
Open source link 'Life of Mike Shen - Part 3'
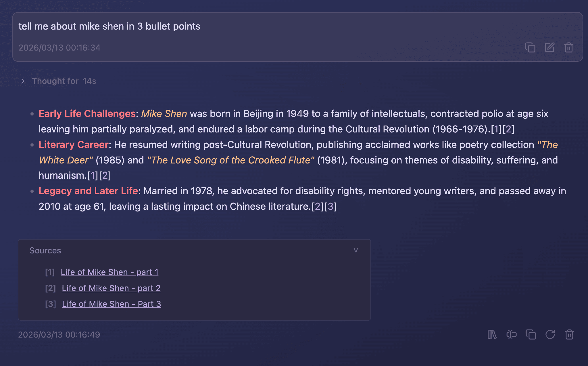tap(112, 304)
